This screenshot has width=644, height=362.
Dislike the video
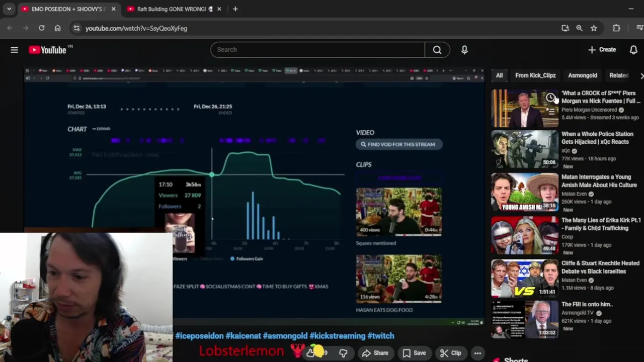343,353
